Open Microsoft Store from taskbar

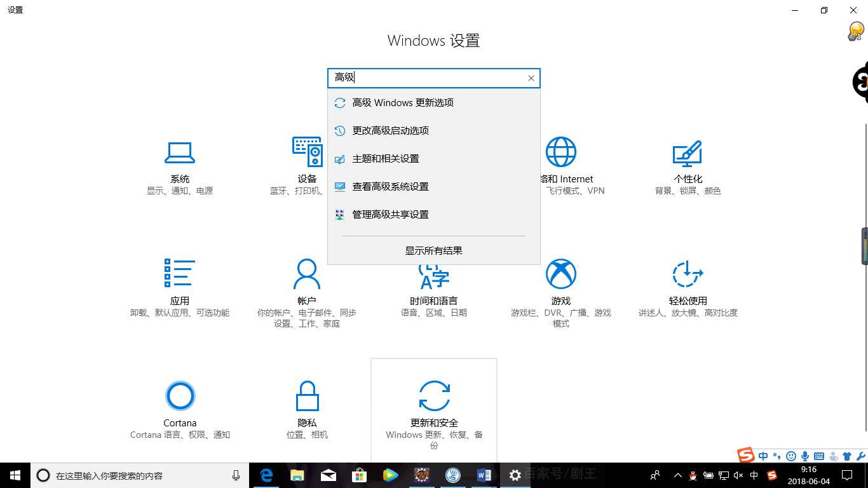[360, 475]
